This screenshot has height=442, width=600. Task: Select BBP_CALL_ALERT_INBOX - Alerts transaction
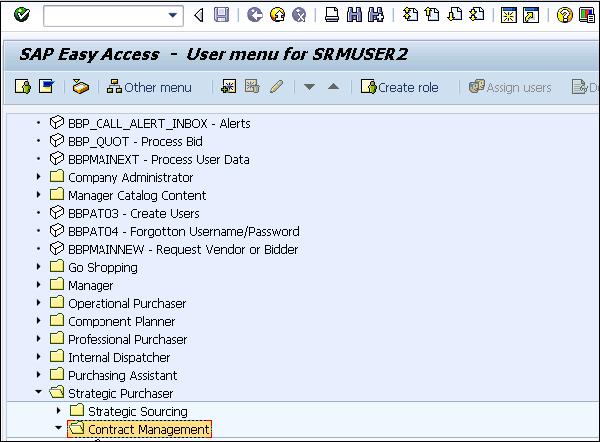pos(159,124)
